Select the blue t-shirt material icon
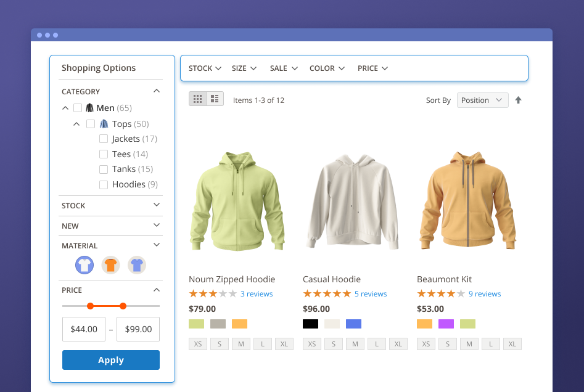This screenshot has width=584, height=392. click(x=137, y=265)
